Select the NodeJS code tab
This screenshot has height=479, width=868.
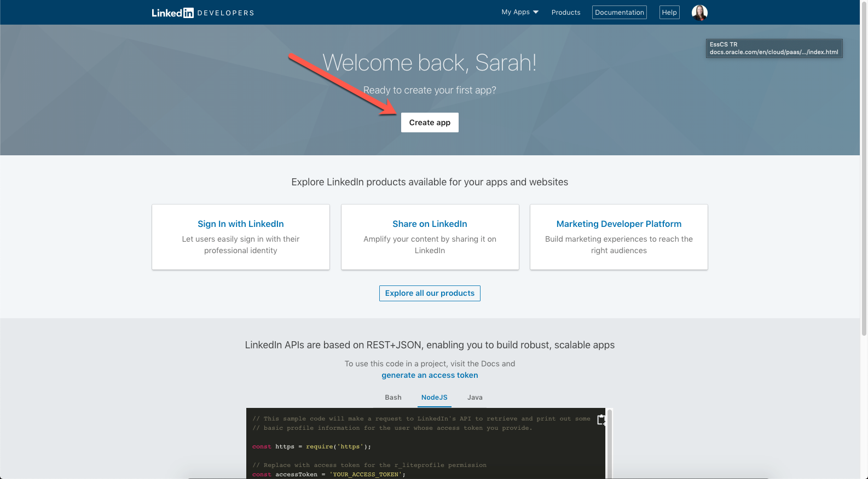pyautogui.click(x=434, y=398)
